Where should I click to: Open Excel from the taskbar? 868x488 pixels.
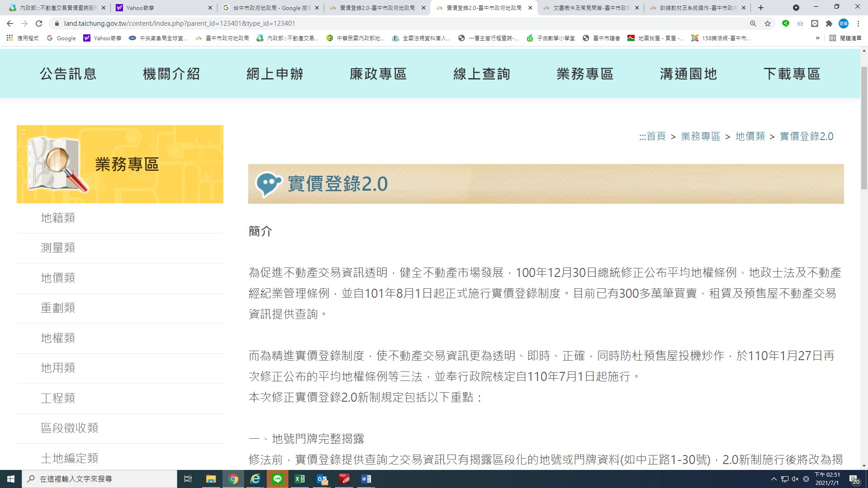tap(300, 479)
